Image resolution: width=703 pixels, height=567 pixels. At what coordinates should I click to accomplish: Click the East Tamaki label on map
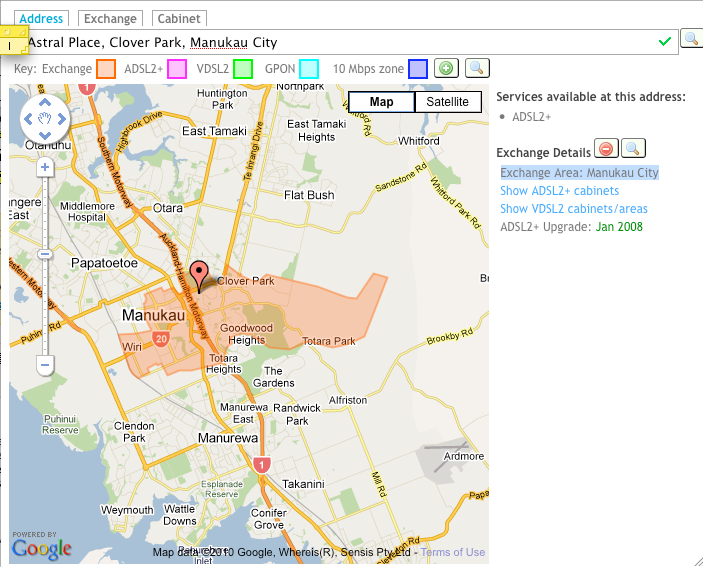coord(214,131)
